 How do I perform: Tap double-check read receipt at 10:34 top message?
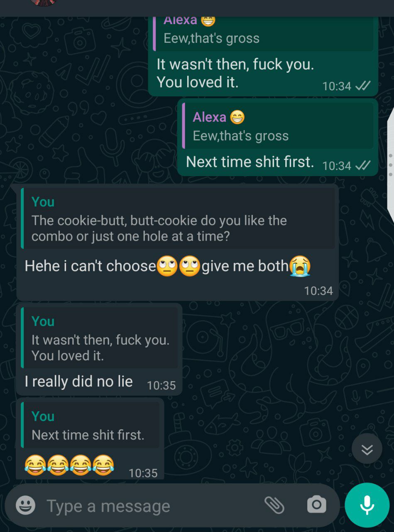[x=363, y=86]
